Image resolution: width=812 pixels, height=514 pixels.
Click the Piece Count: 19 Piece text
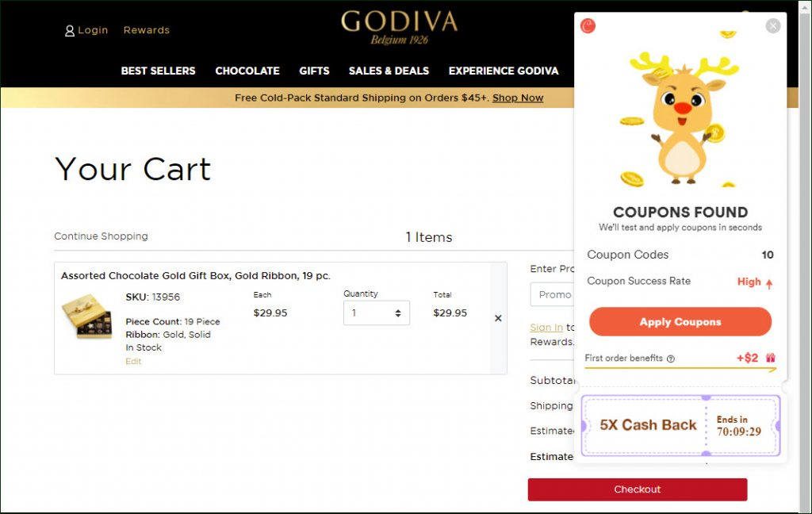point(172,322)
